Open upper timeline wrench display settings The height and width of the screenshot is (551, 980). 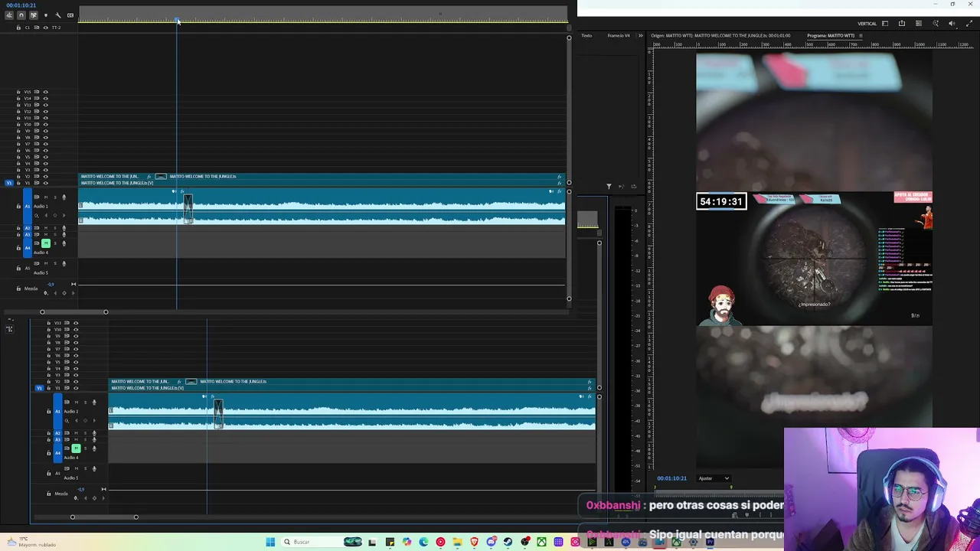[x=58, y=15]
